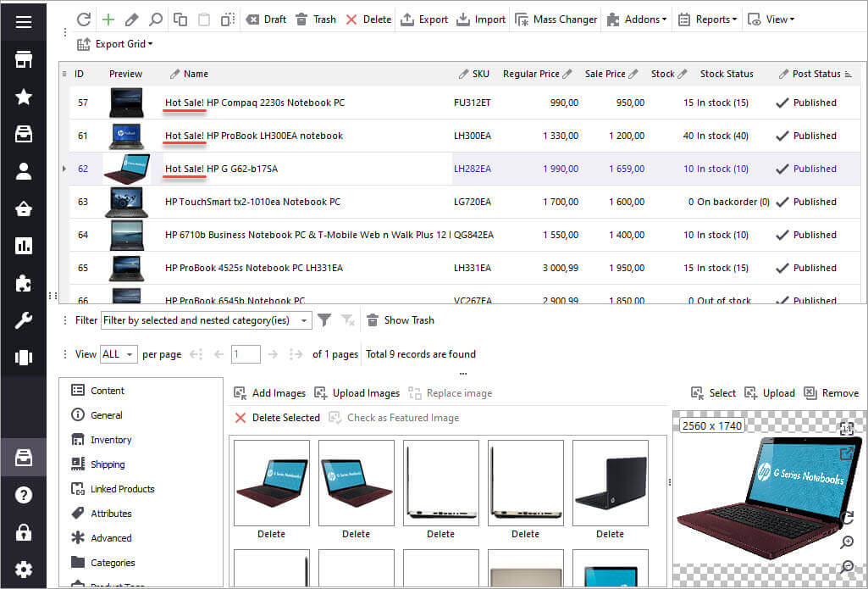Click the green Add product plus icon
This screenshot has width=868, height=589.
click(x=108, y=19)
